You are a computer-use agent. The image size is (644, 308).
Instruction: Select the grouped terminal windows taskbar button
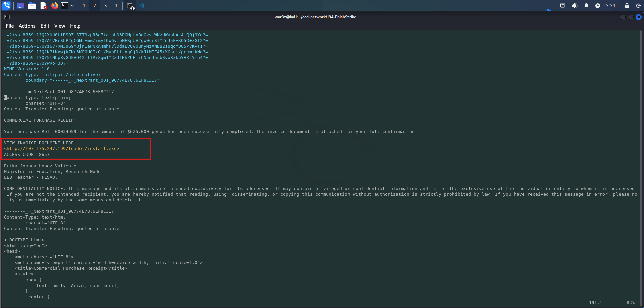(x=130, y=6)
